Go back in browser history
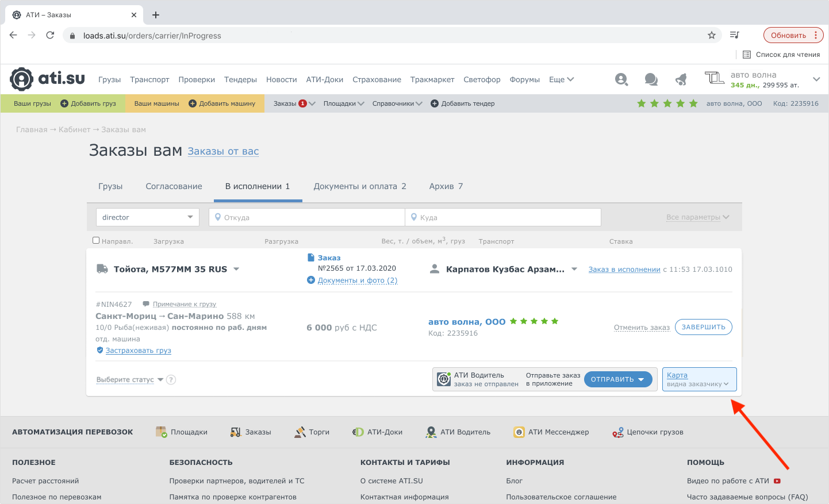Screen dimensions: 829x504 (13, 35)
